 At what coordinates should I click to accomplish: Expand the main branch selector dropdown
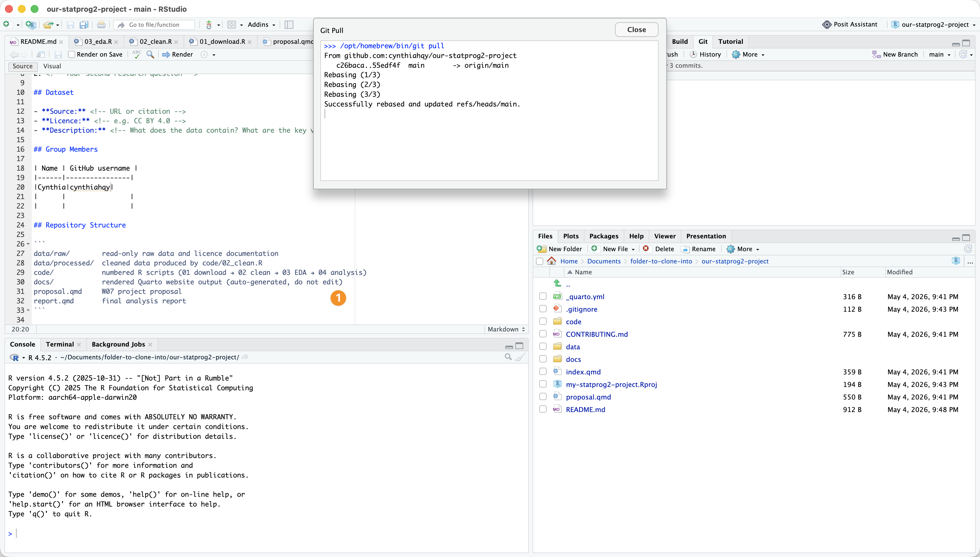pyautogui.click(x=940, y=54)
